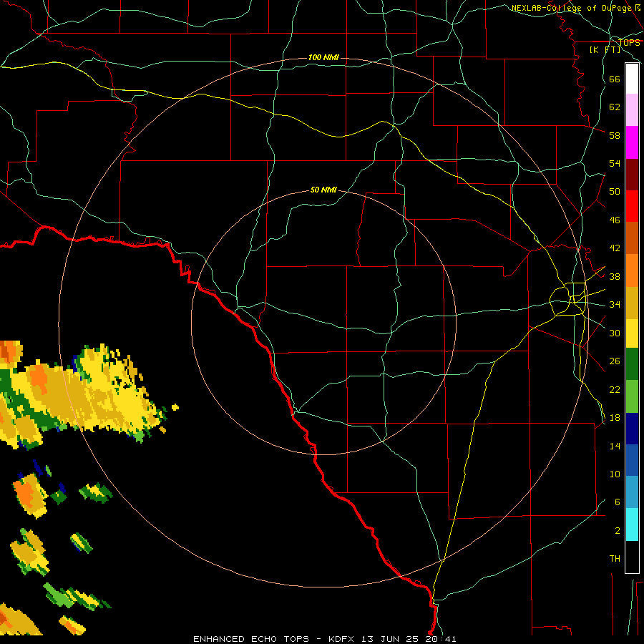Select the '54' legend value
The height and width of the screenshot is (644, 644).
[615, 163]
